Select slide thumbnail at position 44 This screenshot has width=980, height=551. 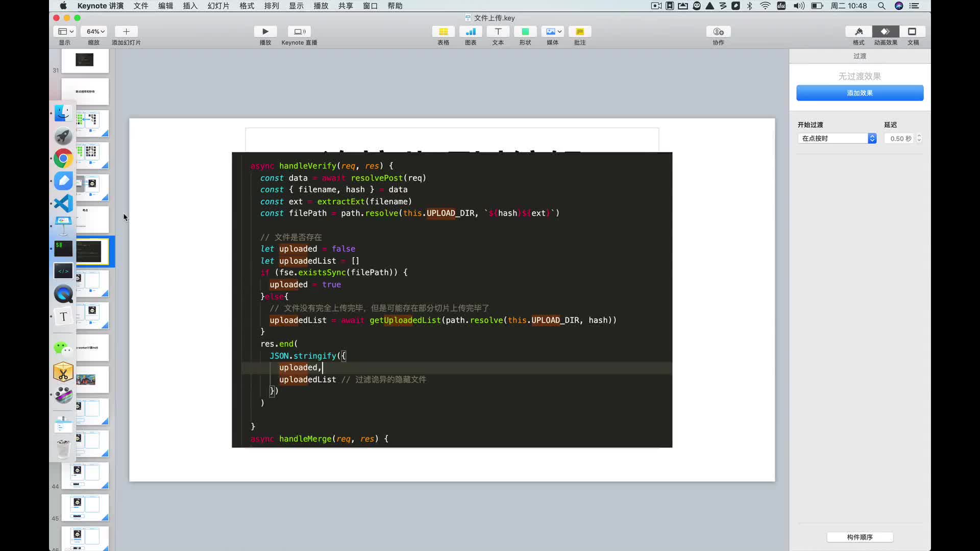(x=86, y=475)
